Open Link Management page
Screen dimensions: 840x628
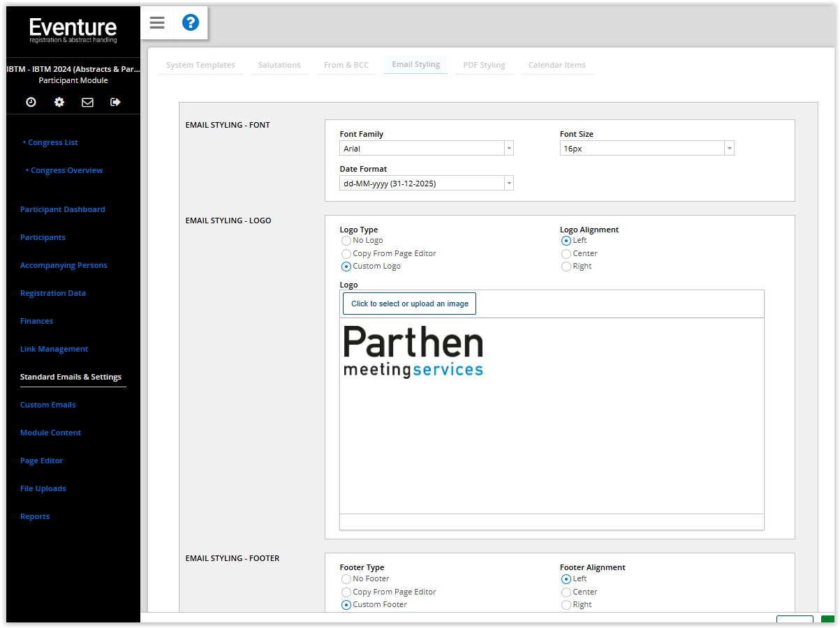tap(54, 349)
